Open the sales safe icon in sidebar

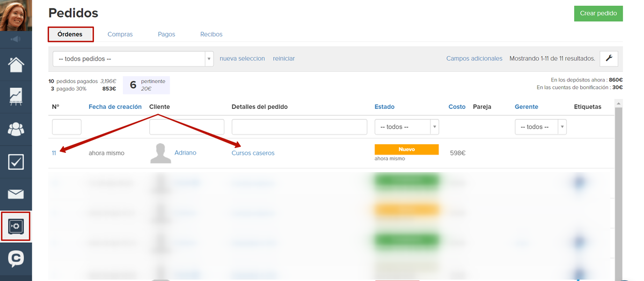[x=16, y=226]
